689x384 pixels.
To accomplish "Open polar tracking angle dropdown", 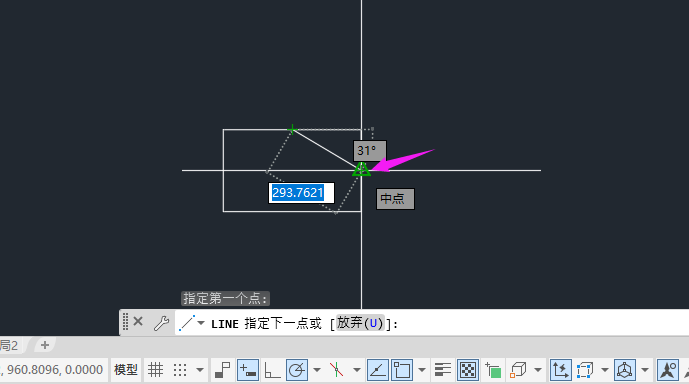I will coord(317,370).
